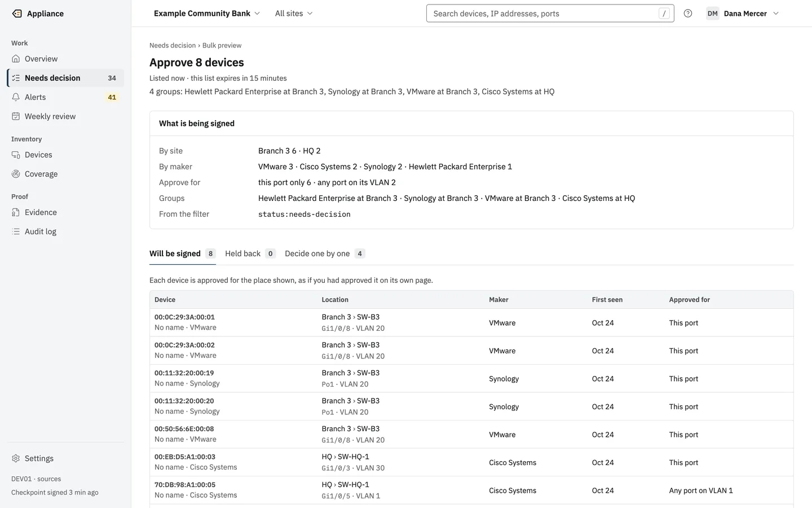
Task: Click the Needs decision checklist icon
Action: pos(16,78)
